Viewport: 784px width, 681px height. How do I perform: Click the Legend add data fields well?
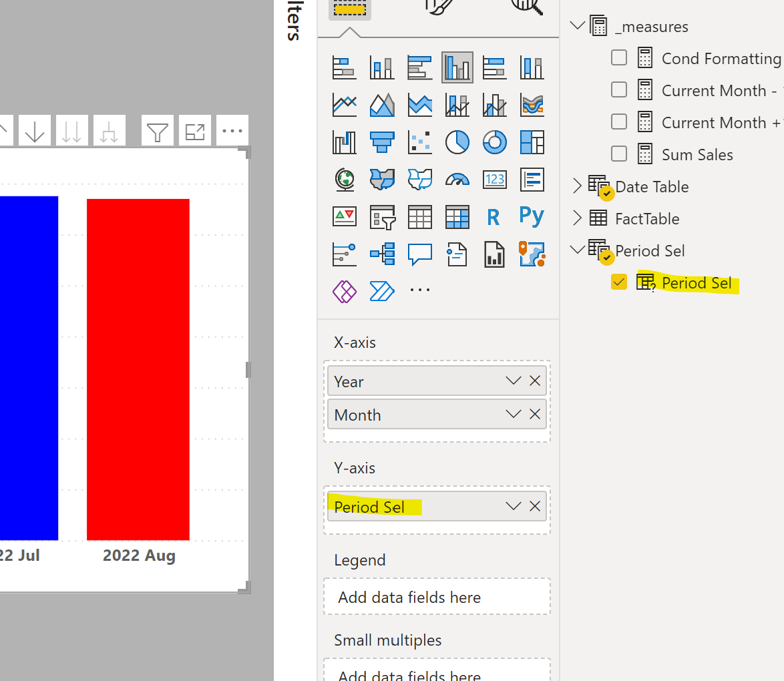coord(437,596)
